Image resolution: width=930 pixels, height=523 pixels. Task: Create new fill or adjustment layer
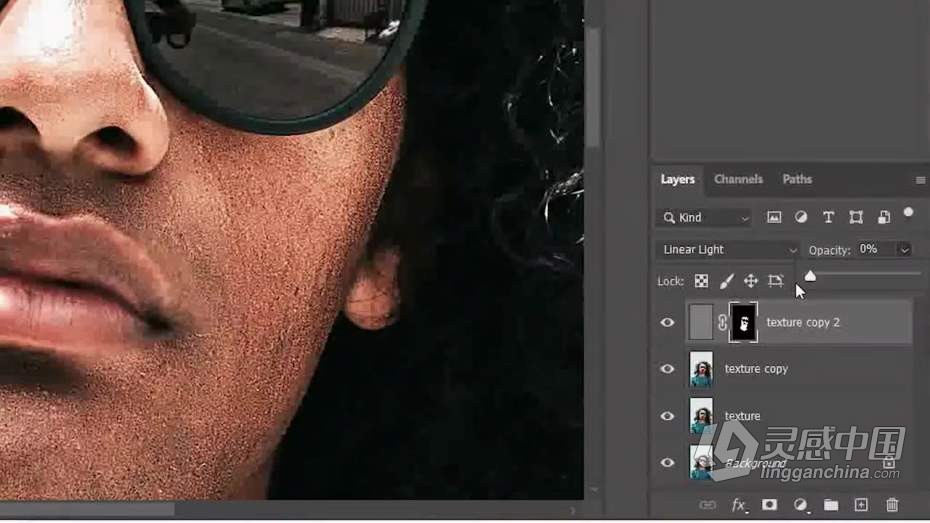(800, 505)
